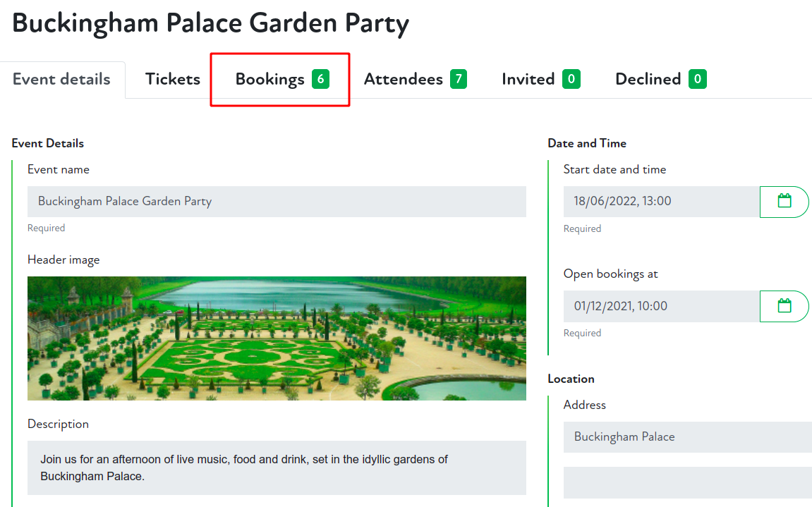Switch to the Event details tab
Viewport: 812px width, 507px height.
(61, 79)
